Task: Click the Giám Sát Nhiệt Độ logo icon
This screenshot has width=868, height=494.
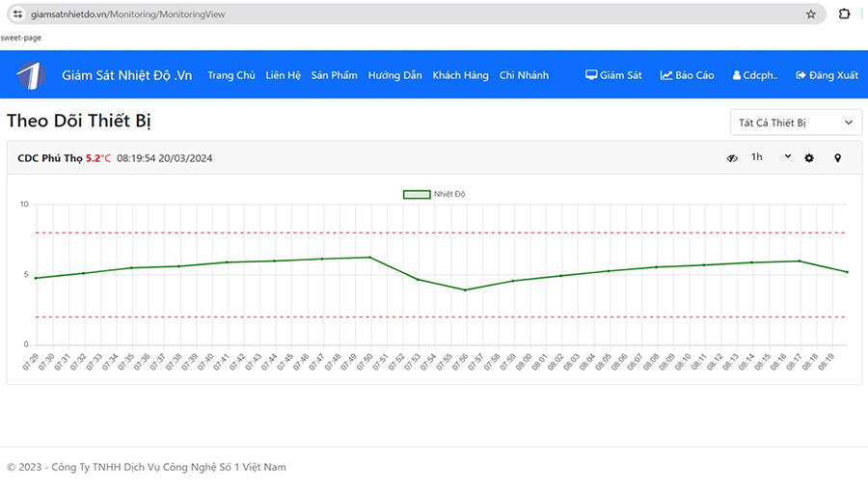Action: coord(31,74)
